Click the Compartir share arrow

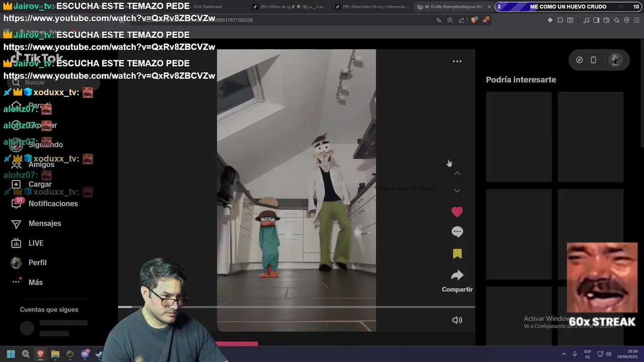(457, 276)
